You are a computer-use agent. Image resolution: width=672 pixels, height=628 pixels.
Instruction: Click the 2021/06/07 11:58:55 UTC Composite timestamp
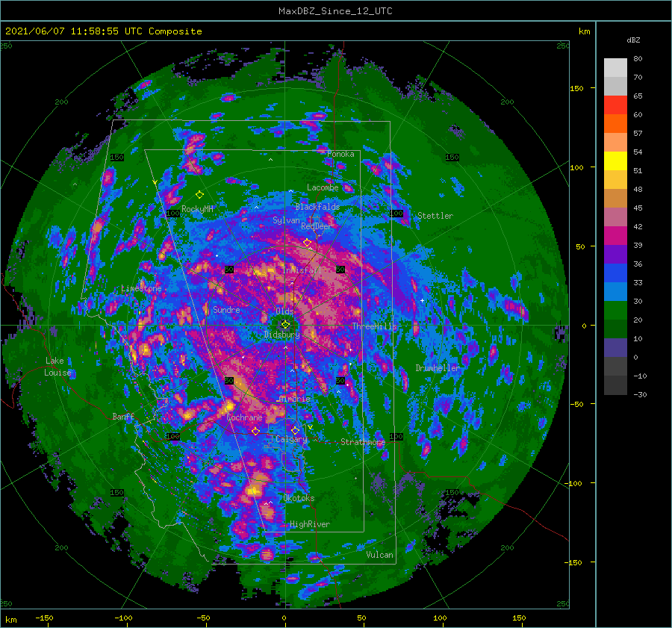[103, 31]
